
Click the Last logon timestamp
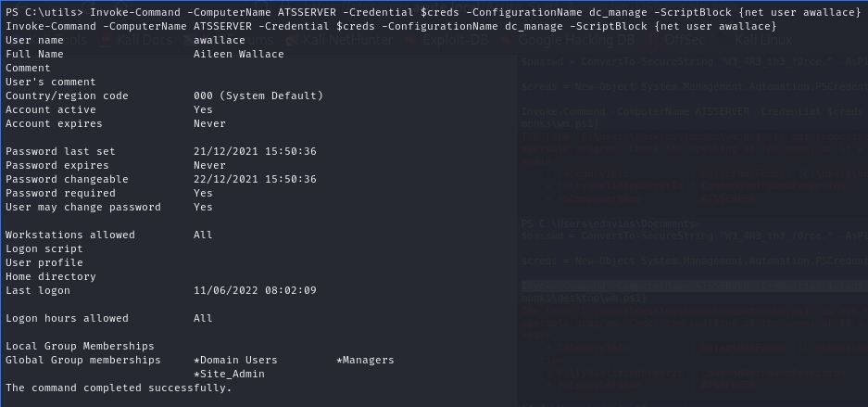255,290
